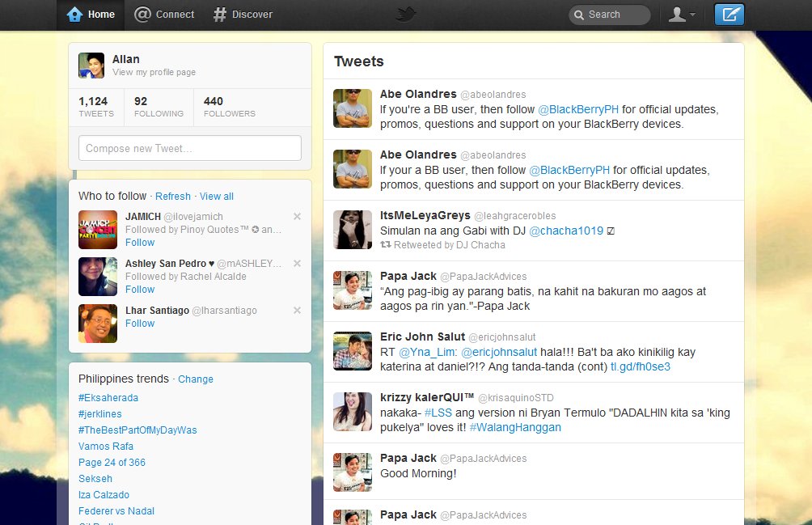Switch to the Connect tab
Image resolution: width=812 pixels, height=525 pixels.
164,14
